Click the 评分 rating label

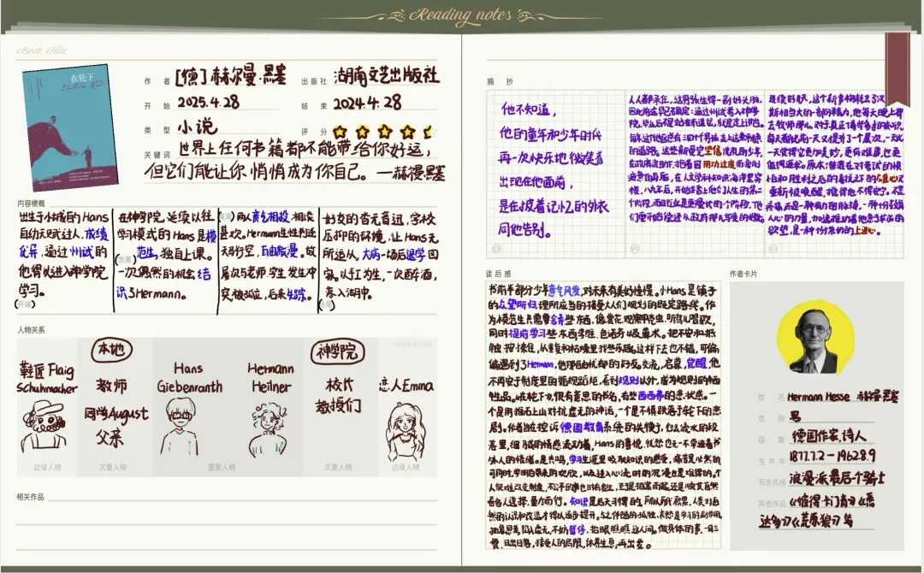click(315, 132)
